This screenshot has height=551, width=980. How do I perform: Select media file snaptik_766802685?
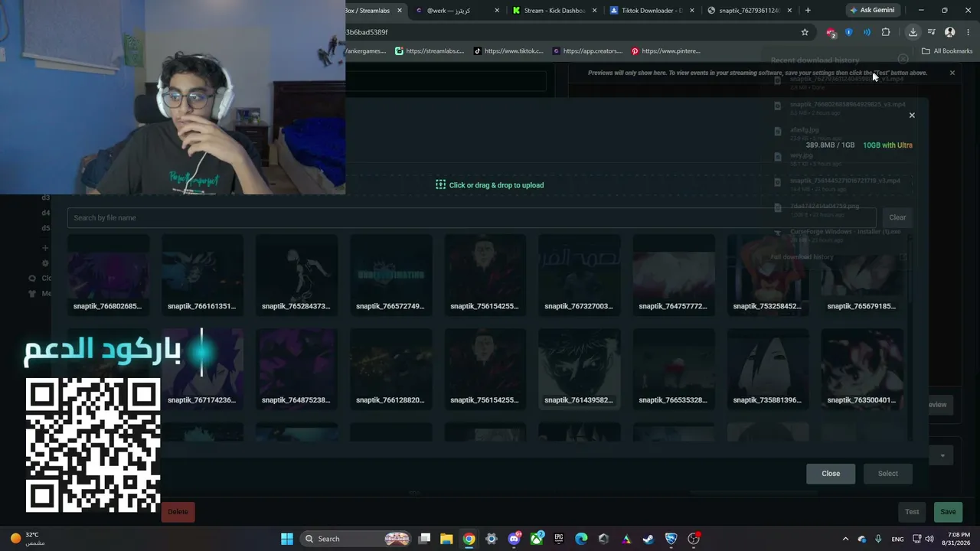coord(108,274)
